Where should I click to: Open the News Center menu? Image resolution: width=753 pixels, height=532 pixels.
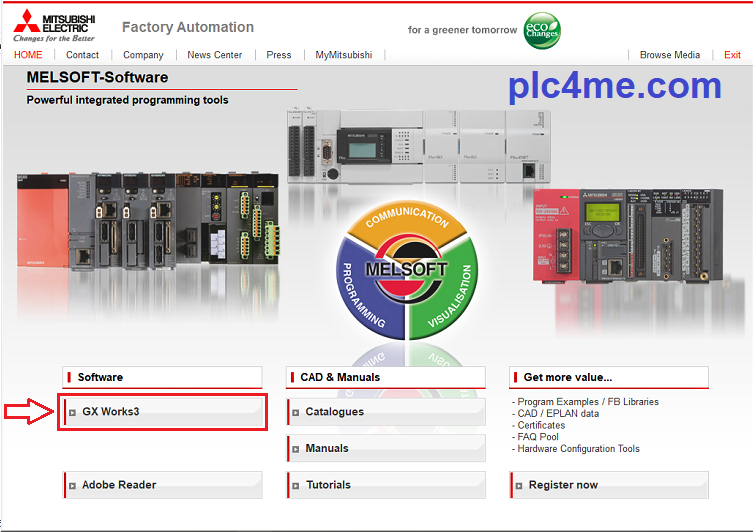(214, 55)
